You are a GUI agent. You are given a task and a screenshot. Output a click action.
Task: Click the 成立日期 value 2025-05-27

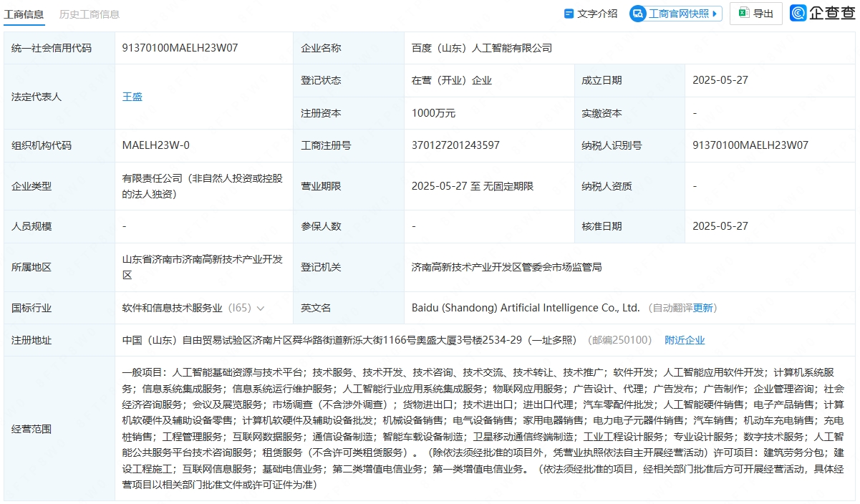pos(720,80)
